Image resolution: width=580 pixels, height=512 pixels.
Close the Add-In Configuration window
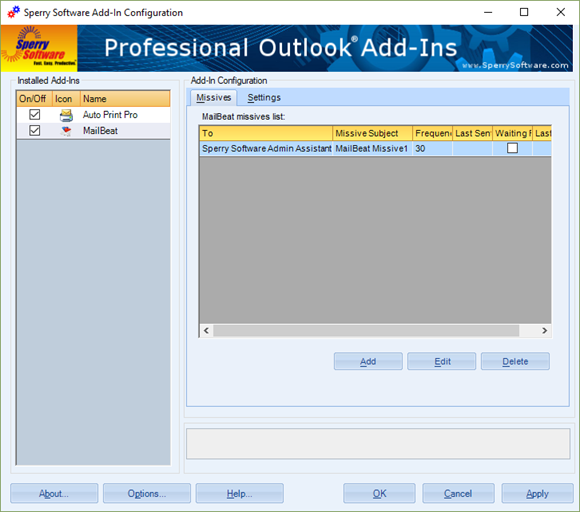pyautogui.click(x=560, y=12)
